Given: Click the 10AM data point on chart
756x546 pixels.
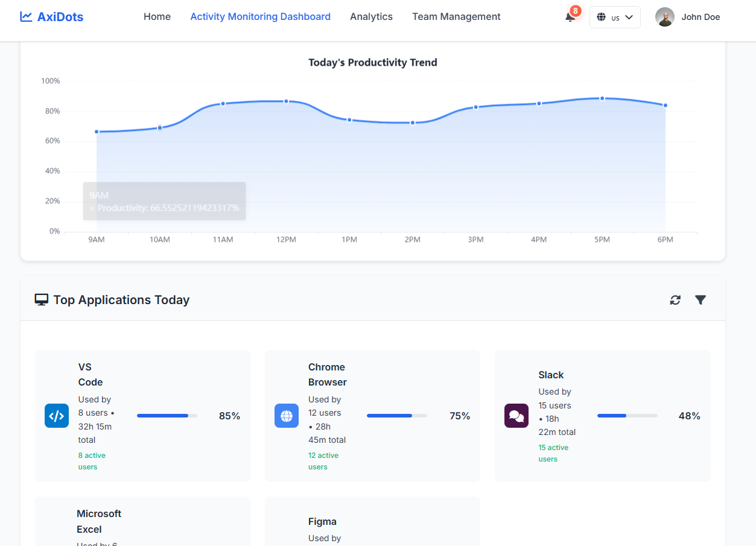Looking at the screenshot, I should [x=160, y=127].
